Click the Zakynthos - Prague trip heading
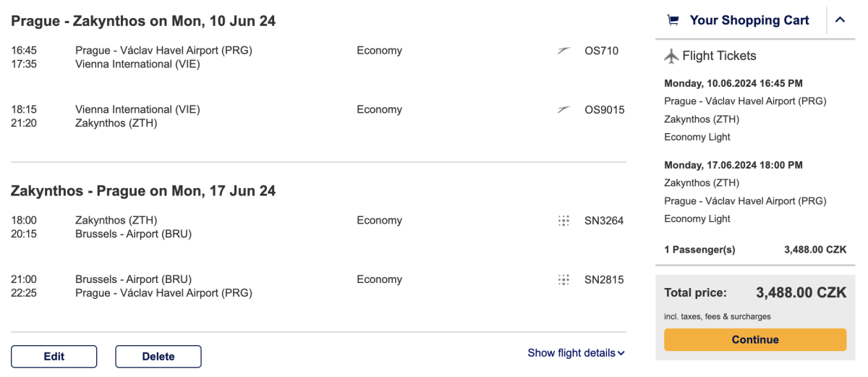 pos(143,191)
